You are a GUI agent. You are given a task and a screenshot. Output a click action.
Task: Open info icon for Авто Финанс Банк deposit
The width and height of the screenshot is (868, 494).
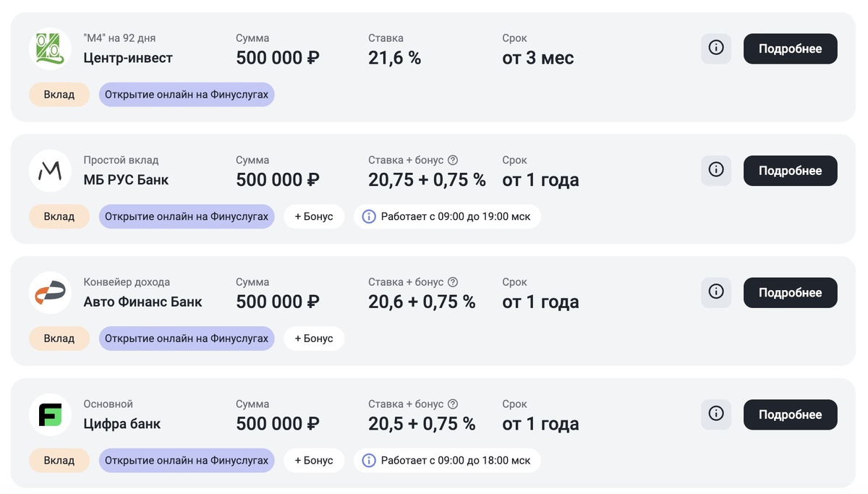coord(716,292)
